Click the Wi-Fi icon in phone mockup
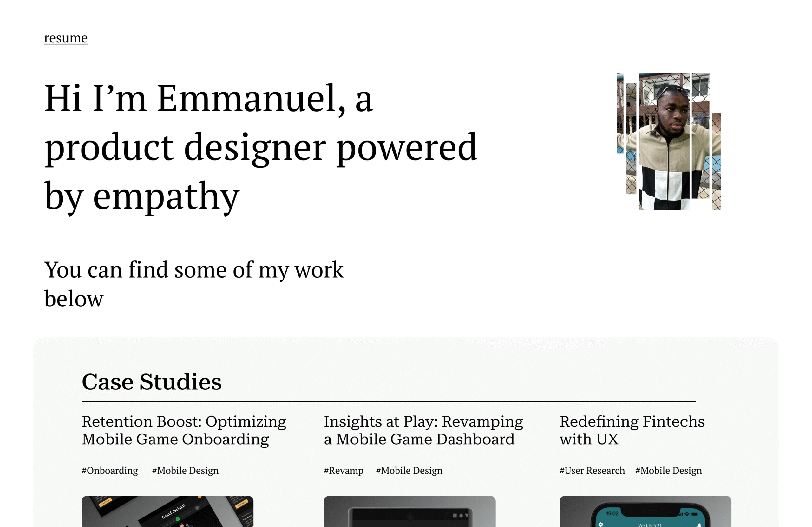 click(x=687, y=514)
